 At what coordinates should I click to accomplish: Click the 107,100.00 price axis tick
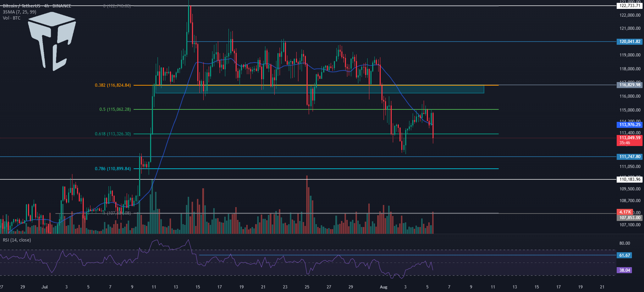point(630,225)
